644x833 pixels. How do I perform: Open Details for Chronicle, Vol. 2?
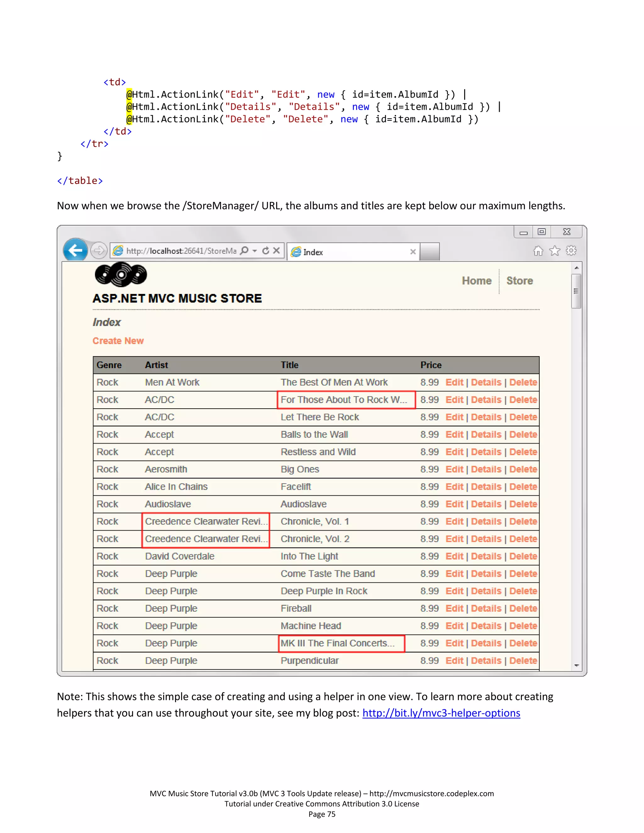pyautogui.click(x=486, y=539)
